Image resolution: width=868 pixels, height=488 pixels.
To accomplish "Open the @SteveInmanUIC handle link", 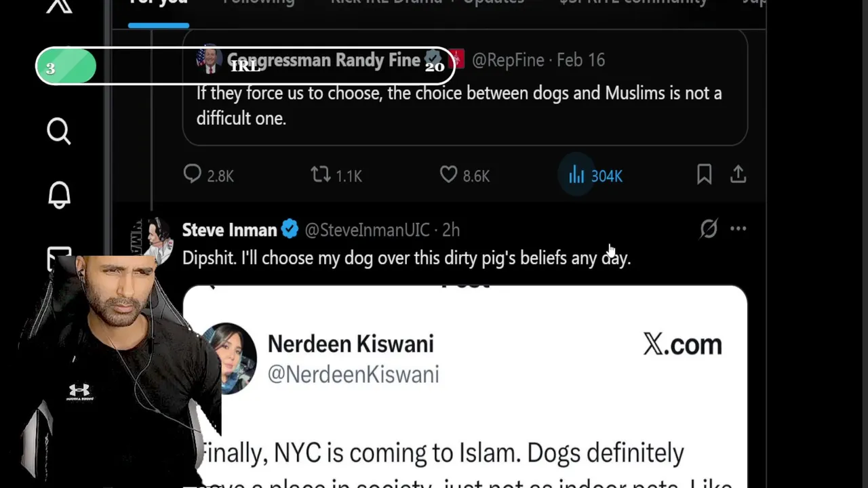I will (367, 230).
